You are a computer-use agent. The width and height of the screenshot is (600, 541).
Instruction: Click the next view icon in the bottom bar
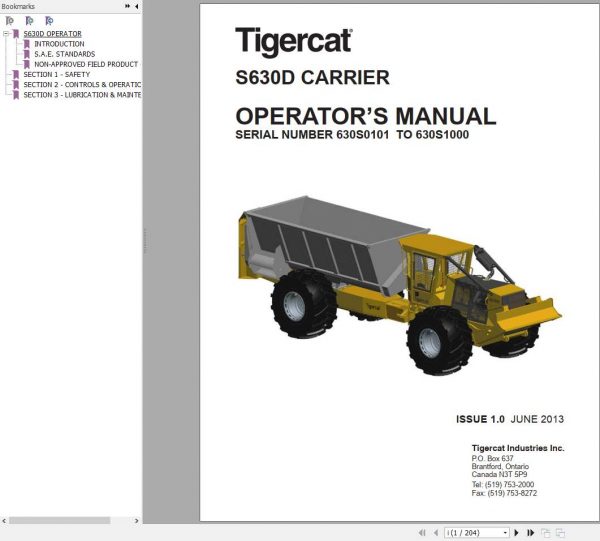coord(560,533)
